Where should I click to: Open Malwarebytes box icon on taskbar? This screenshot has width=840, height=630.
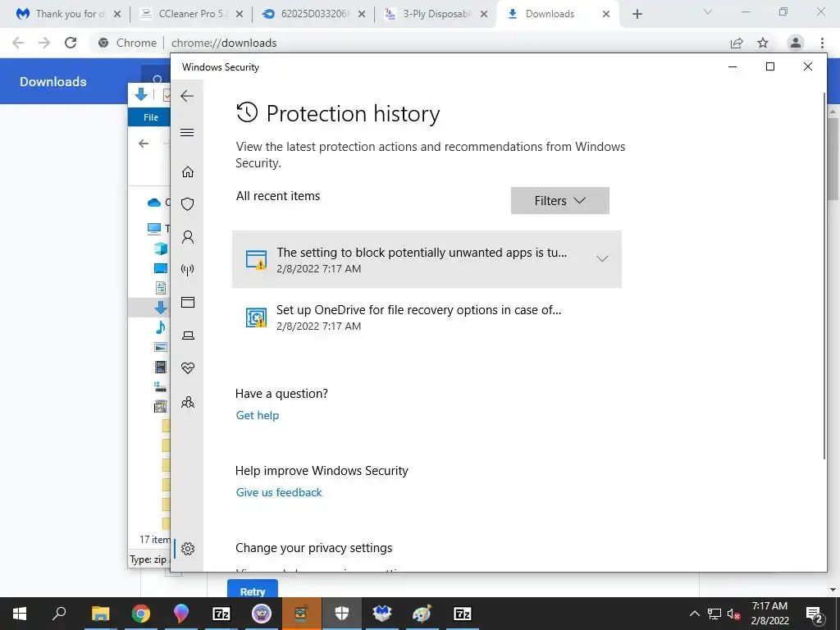[382, 614]
